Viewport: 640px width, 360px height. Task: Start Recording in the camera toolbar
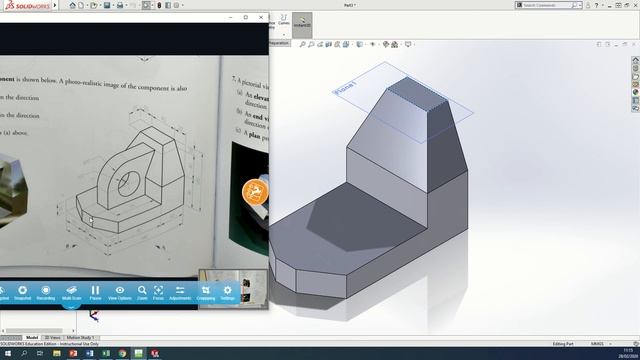coord(46,293)
